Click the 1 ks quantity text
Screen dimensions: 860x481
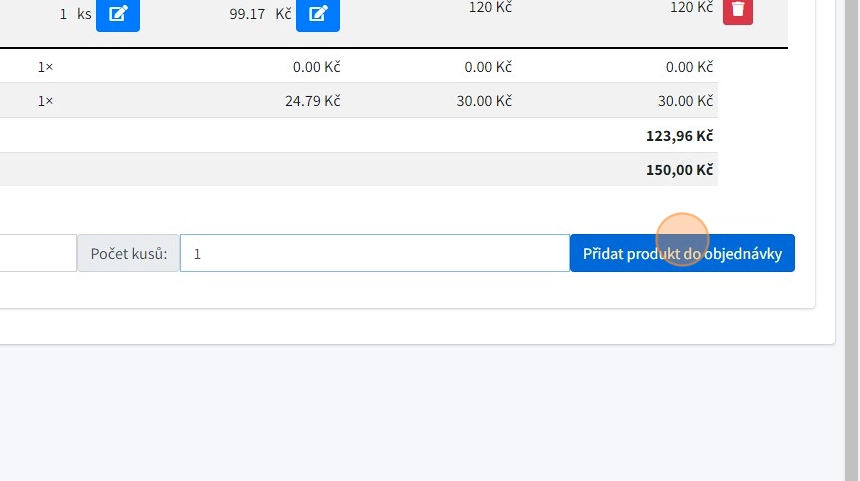tap(75, 14)
